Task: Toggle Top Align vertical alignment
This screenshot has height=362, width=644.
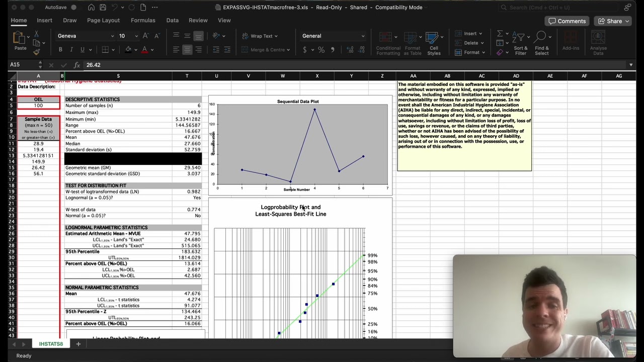Action: (176, 36)
